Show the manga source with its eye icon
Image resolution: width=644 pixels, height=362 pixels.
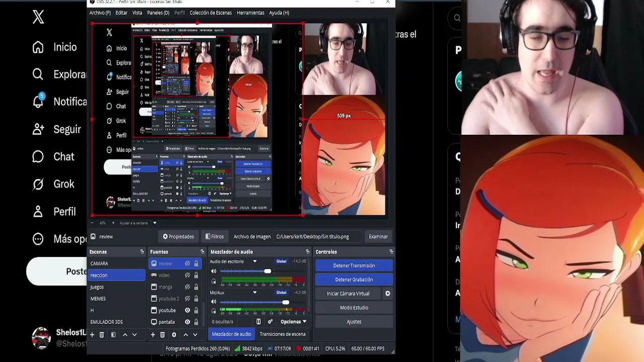coord(187,287)
